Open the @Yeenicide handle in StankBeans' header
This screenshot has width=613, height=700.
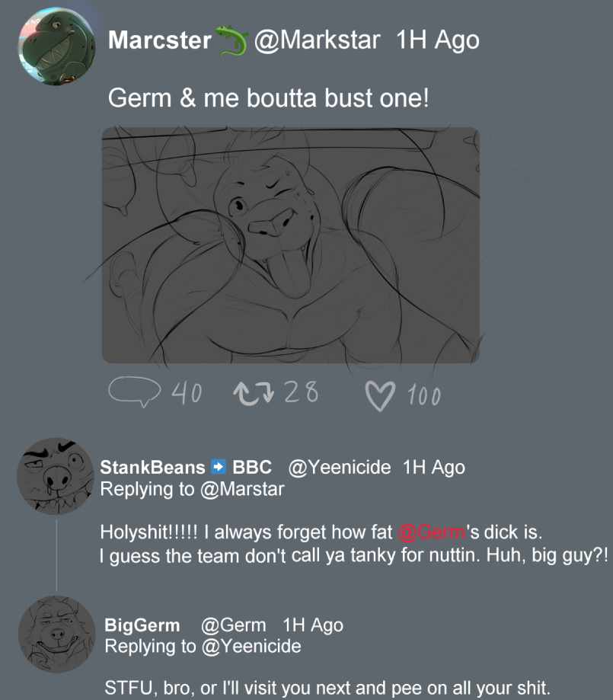pos(339,467)
